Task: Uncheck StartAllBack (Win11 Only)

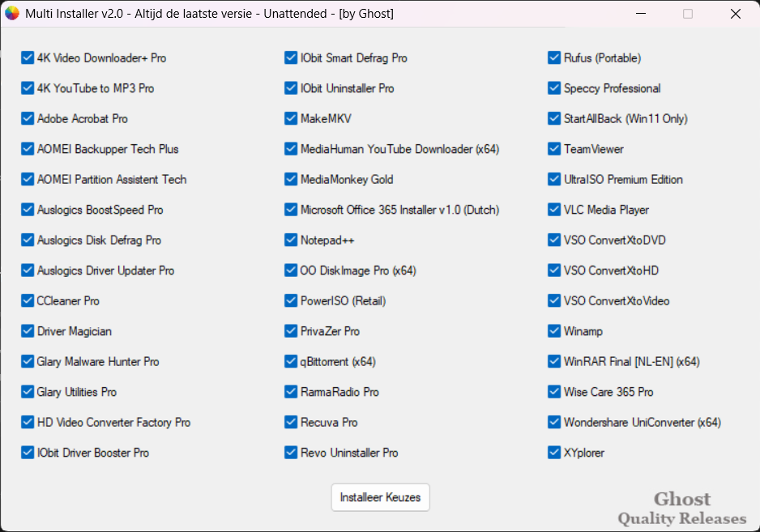Action: tap(554, 119)
